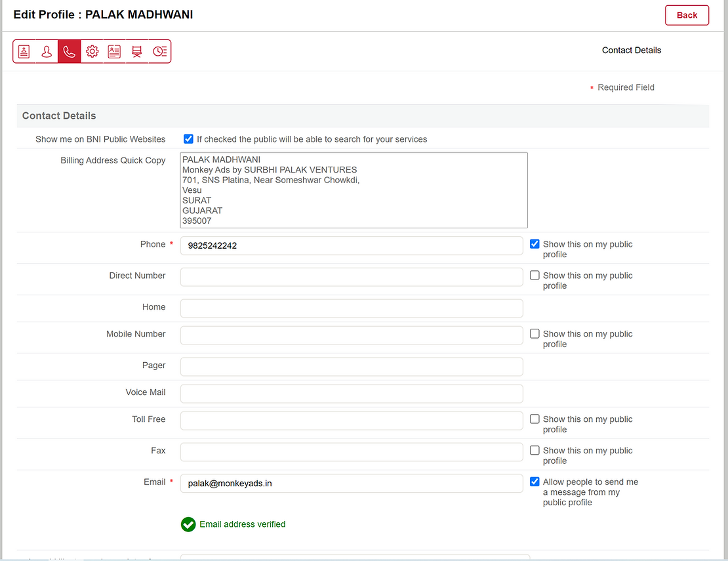Click the green email verified checkmark icon
The width and height of the screenshot is (728, 561).
pyautogui.click(x=188, y=524)
